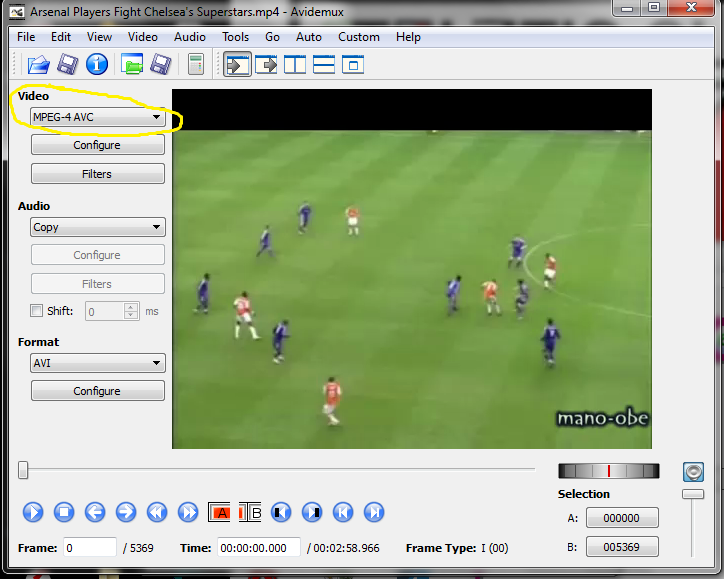Decrease the Shift value with down arrow
The width and height of the screenshot is (724, 579).
coord(131,315)
